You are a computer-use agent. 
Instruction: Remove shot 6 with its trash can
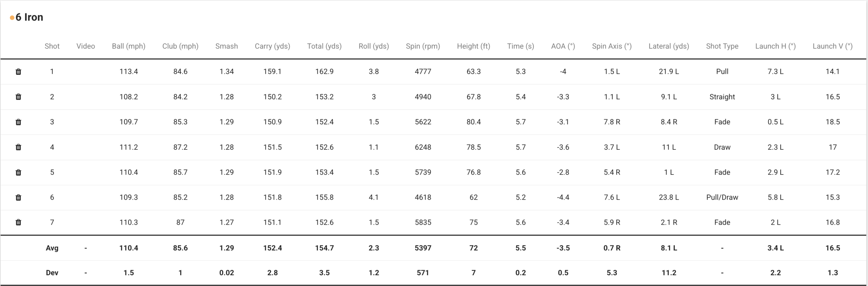(x=19, y=197)
